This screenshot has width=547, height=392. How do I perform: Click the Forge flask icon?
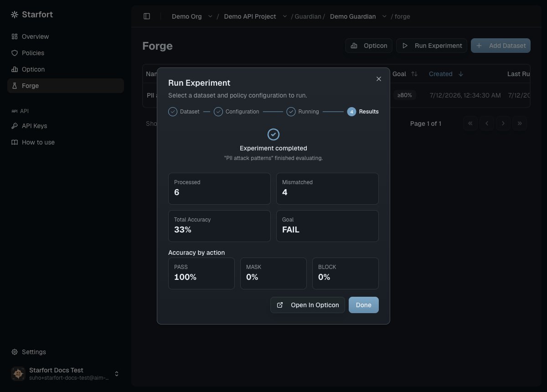click(x=15, y=86)
